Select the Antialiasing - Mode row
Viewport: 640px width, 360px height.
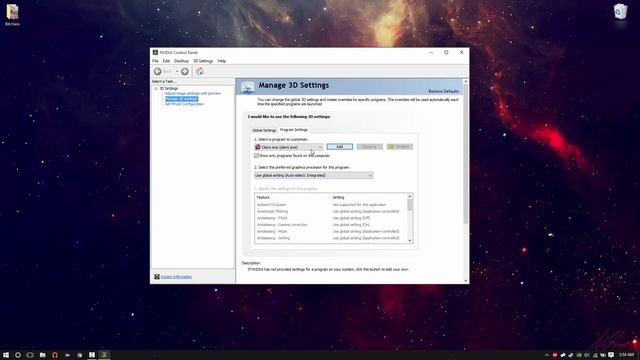331,231
